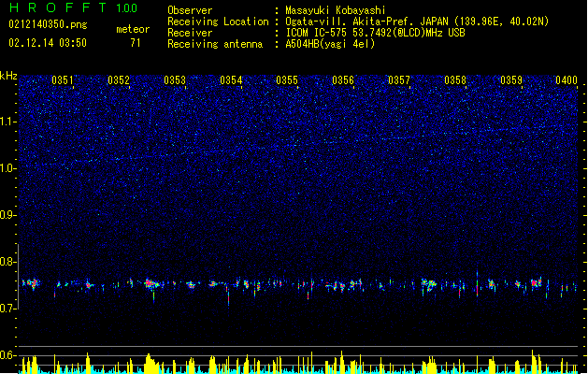Click the version number 1.0.0

point(126,8)
